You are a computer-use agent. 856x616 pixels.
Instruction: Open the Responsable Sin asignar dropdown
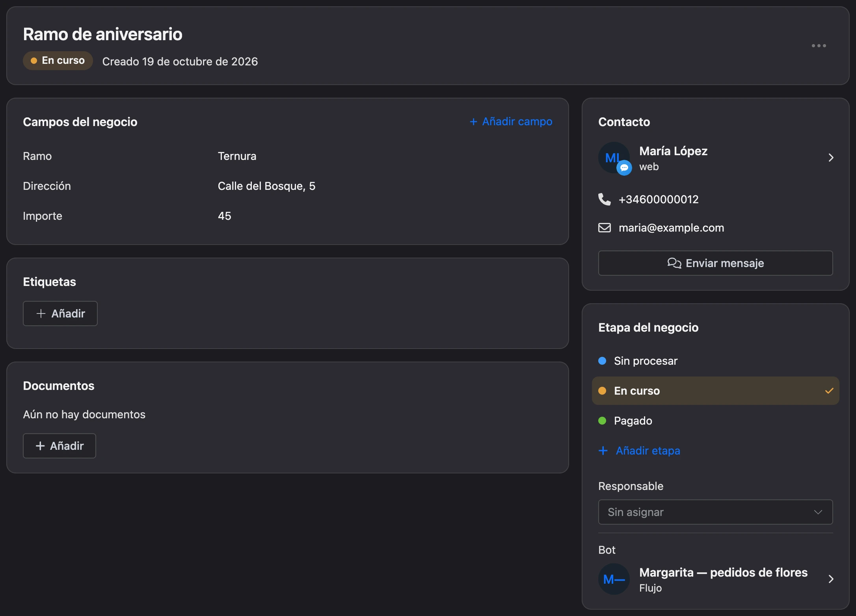pos(715,512)
